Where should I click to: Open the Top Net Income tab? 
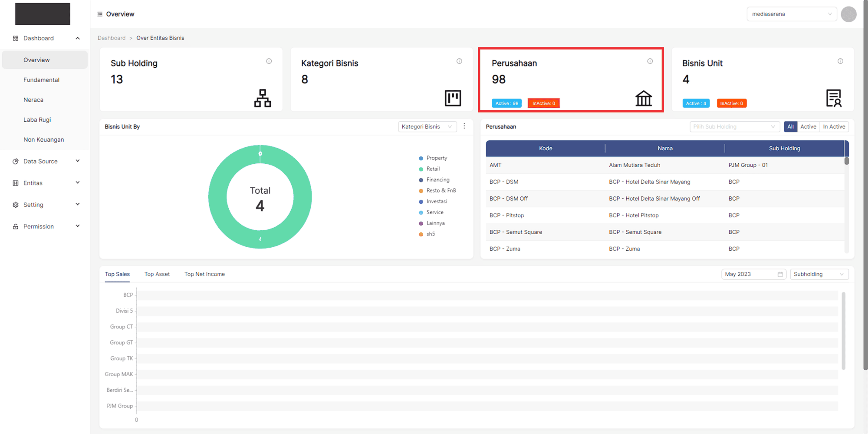coord(204,274)
